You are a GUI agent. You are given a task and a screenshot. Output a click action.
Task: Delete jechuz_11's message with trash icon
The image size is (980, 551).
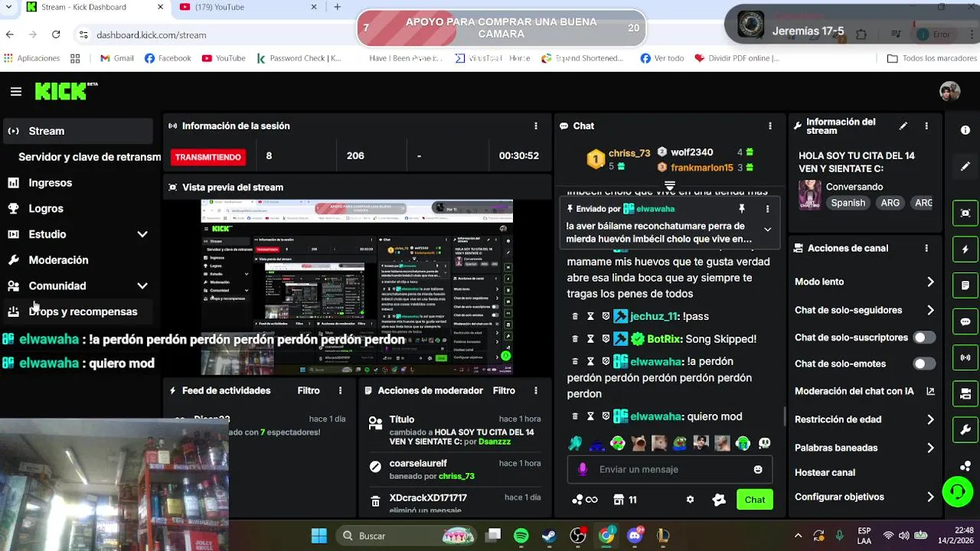pos(575,316)
